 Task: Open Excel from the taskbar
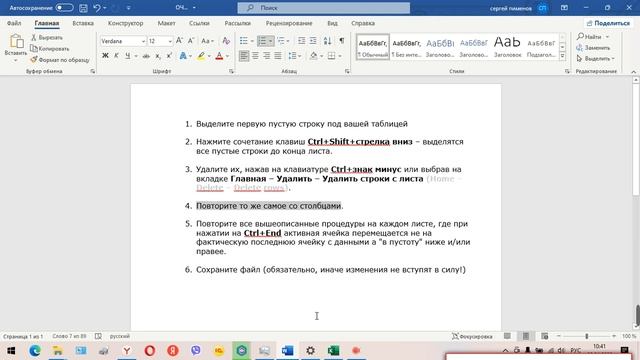click(333, 351)
